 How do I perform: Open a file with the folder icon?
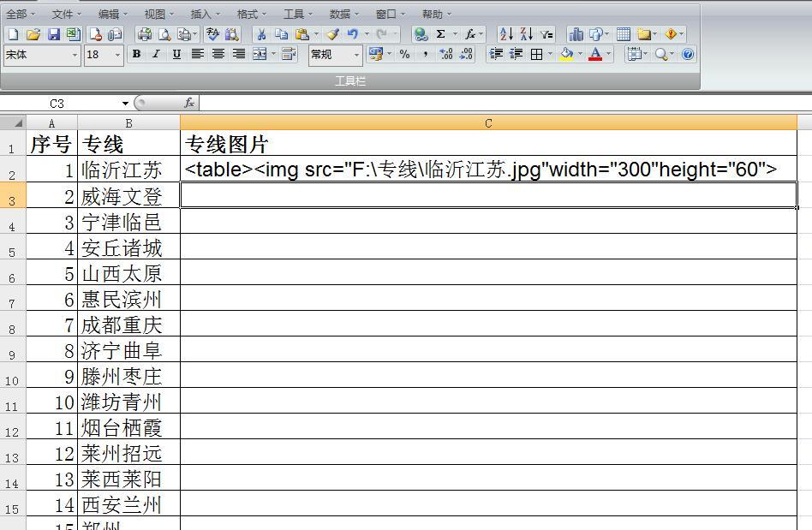(33, 34)
